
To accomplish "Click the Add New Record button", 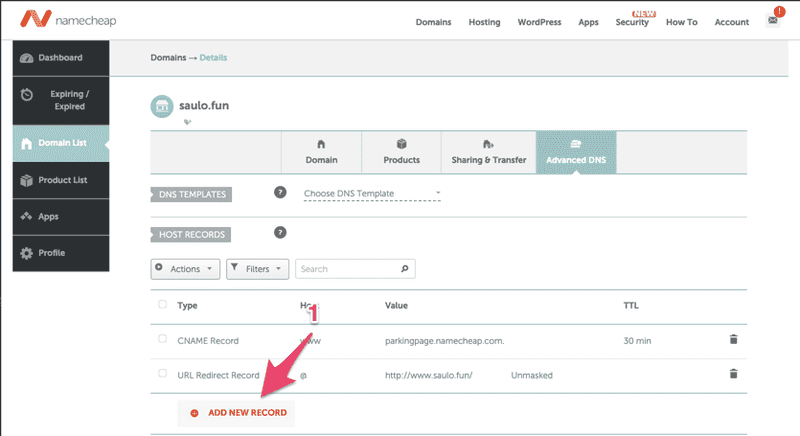I will 236,413.
